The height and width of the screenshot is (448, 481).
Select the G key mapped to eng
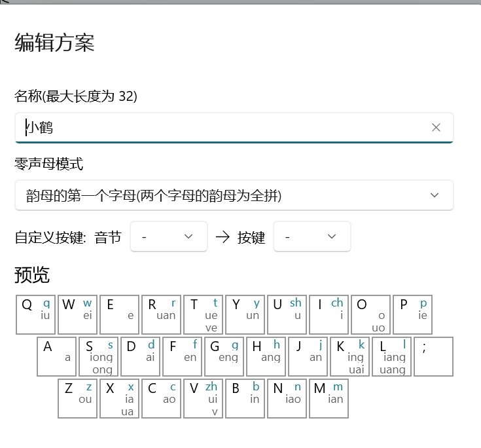224,356
